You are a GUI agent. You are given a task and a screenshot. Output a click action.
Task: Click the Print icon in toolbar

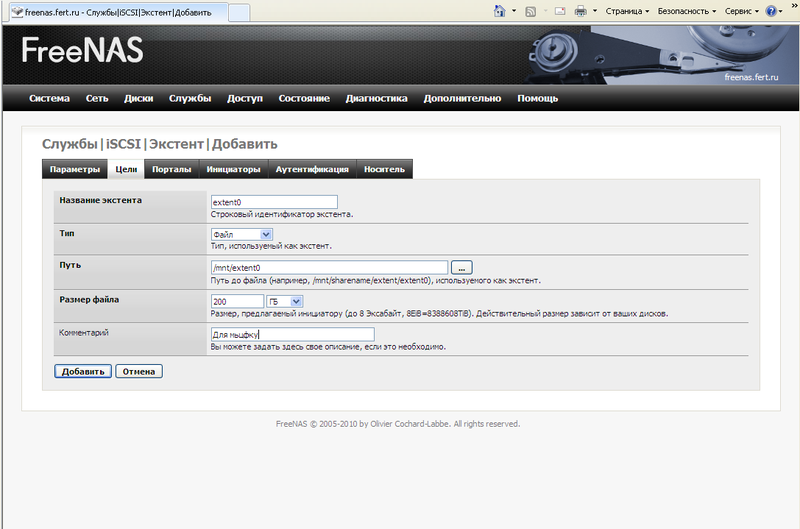coord(581,11)
